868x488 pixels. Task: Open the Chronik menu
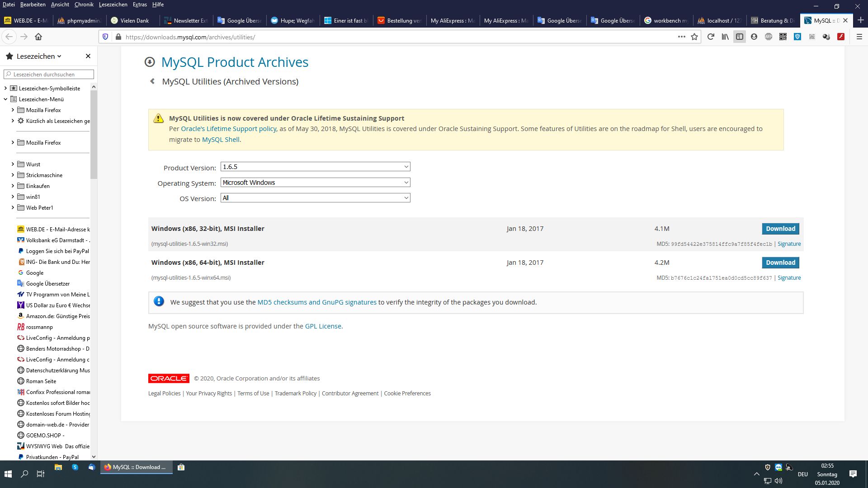(x=84, y=5)
